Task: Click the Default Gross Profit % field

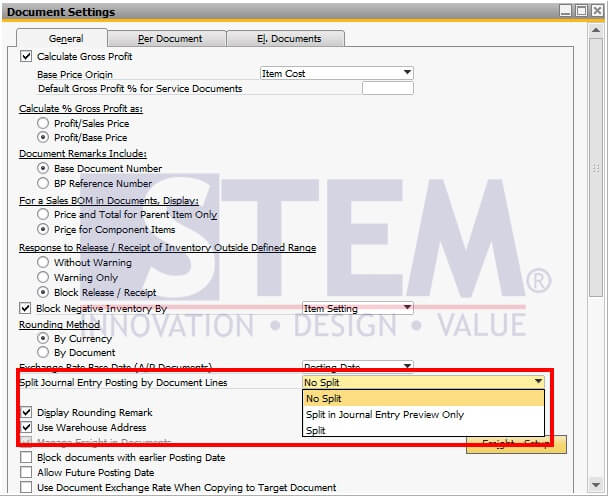Action: click(x=388, y=88)
